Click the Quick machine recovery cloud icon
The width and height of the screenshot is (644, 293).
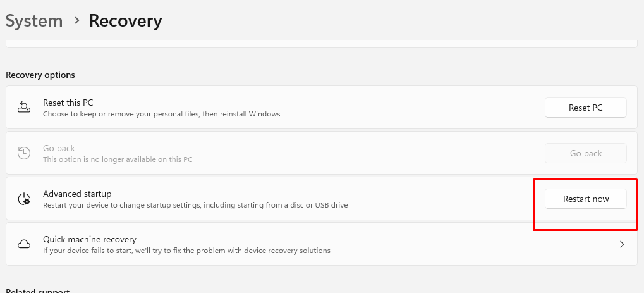pos(24,244)
